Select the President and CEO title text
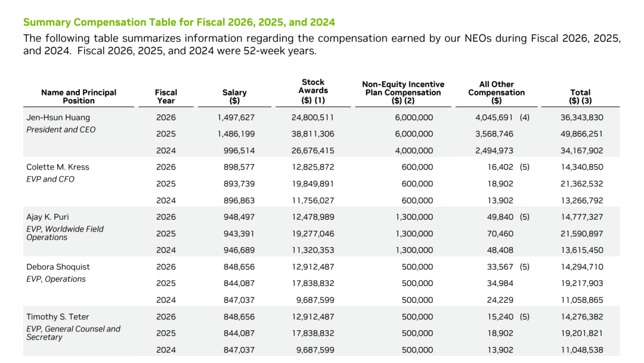Viewport: 644px width, 363px height. click(61, 130)
